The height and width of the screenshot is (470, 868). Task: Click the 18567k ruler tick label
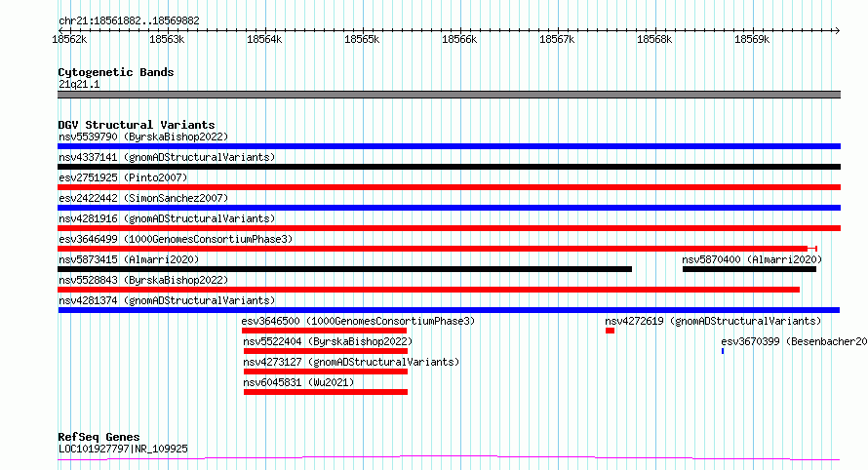[557, 39]
